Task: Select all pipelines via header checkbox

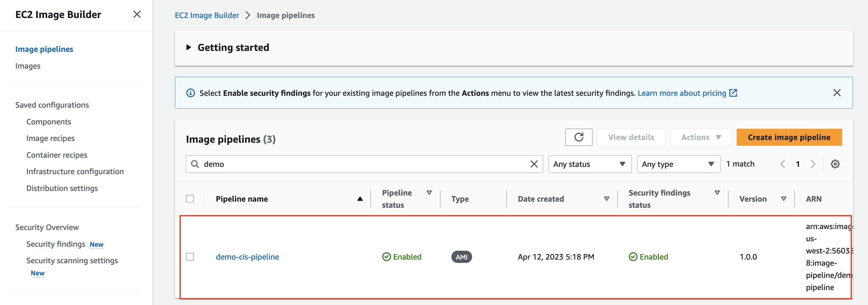Action: (190, 199)
